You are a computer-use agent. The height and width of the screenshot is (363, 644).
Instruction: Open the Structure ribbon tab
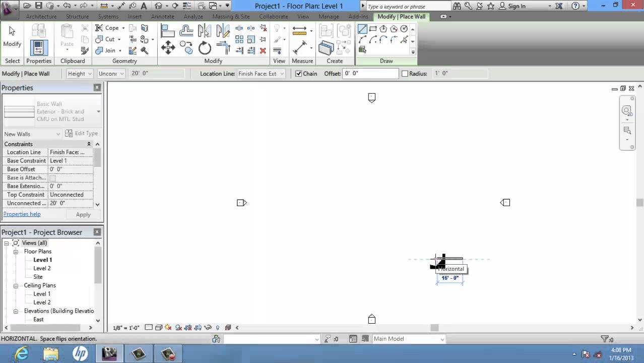pyautogui.click(x=77, y=17)
